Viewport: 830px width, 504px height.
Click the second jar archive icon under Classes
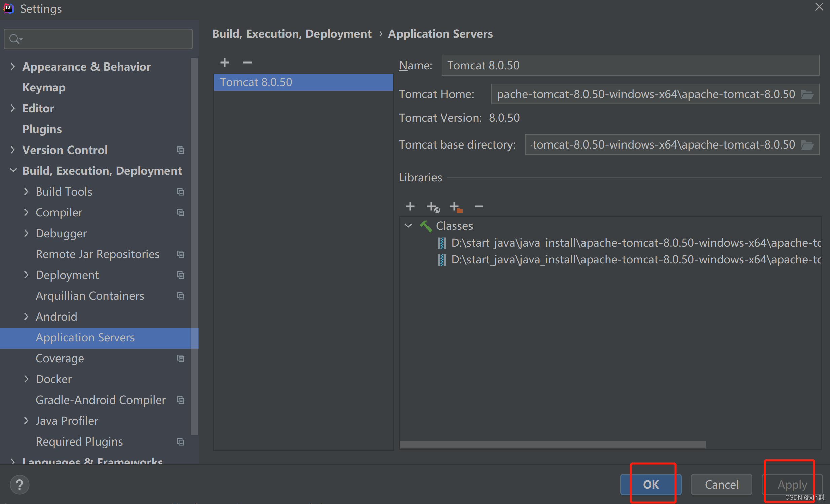(x=442, y=260)
